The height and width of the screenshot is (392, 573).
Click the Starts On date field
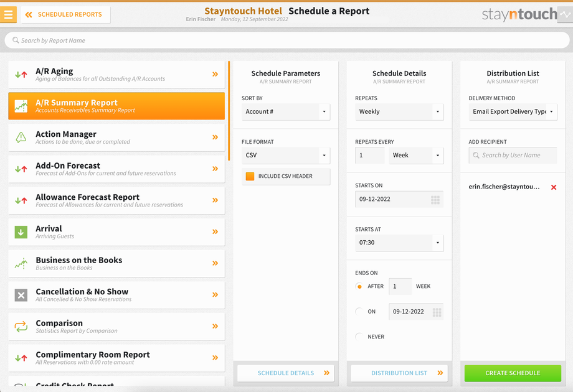coord(399,199)
